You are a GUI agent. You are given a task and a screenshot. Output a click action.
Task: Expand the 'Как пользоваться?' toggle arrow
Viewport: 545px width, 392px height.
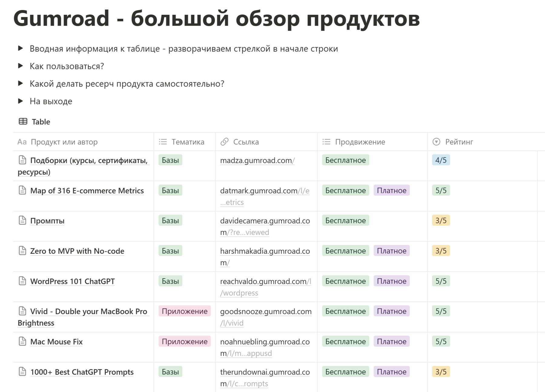pyautogui.click(x=21, y=66)
